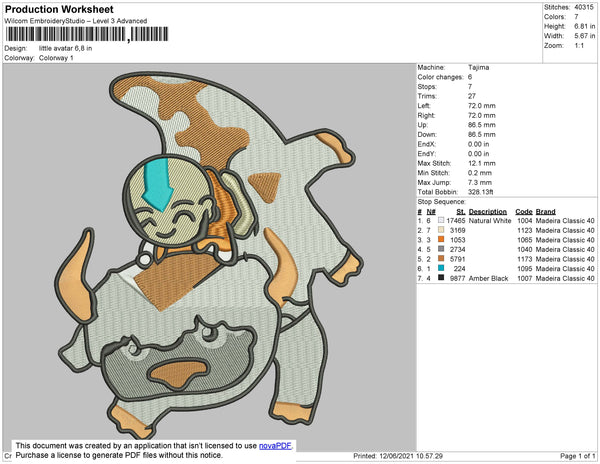Click the "Printed: 12/06/2021 10.57.29" footer text
The height and width of the screenshot is (464, 600).
click(398, 456)
